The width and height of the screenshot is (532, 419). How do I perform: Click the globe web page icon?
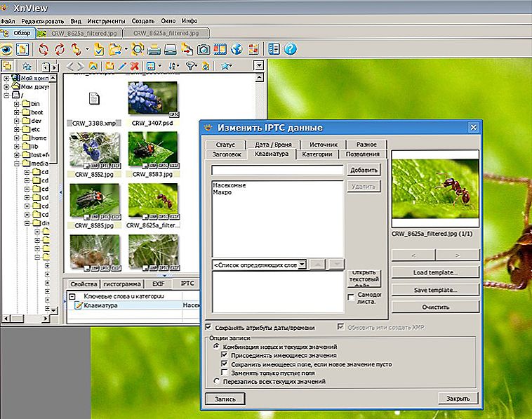click(x=237, y=49)
